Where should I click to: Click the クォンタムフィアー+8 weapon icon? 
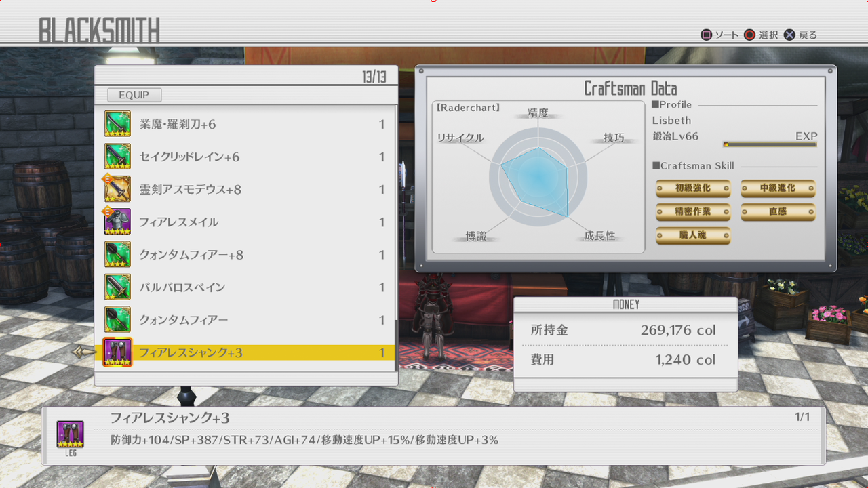[117, 254]
